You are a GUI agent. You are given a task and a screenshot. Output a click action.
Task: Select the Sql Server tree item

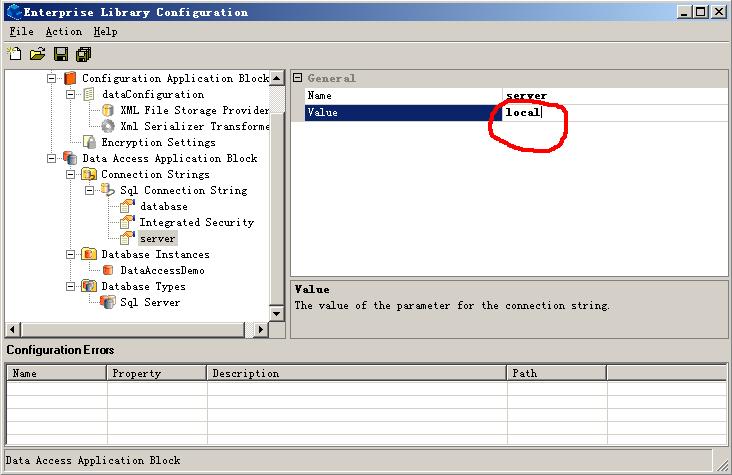[150, 302]
